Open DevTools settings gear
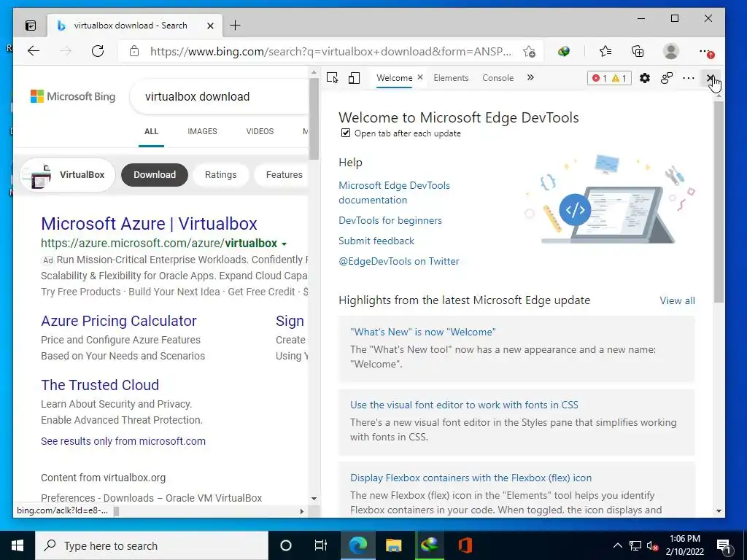Image resolution: width=747 pixels, height=560 pixels. pyautogui.click(x=645, y=77)
